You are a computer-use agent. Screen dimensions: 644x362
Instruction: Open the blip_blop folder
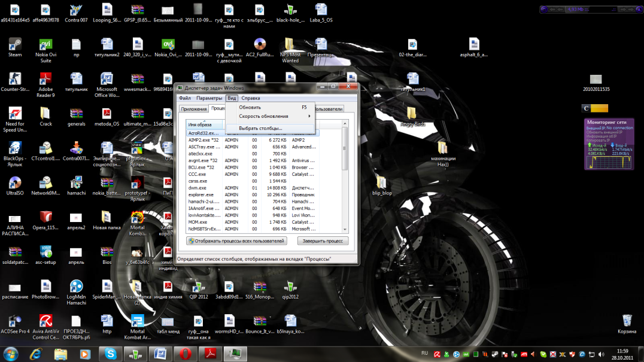(x=382, y=185)
